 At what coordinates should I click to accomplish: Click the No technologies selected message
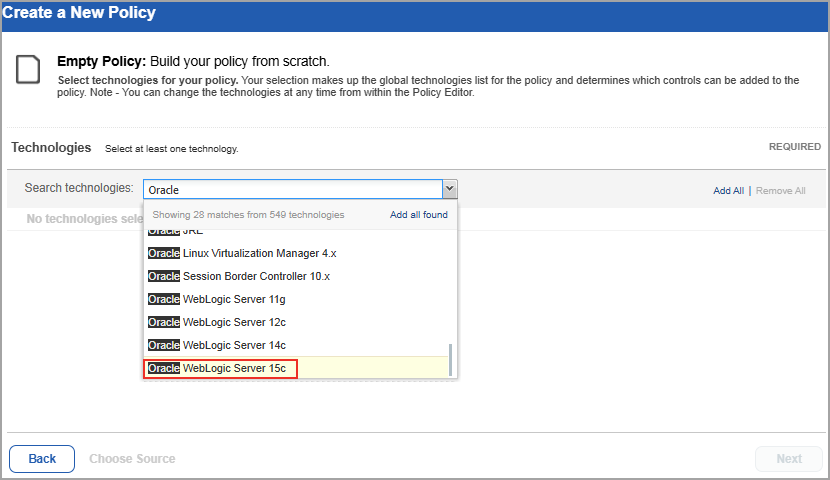pyautogui.click(x=85, y=219)
